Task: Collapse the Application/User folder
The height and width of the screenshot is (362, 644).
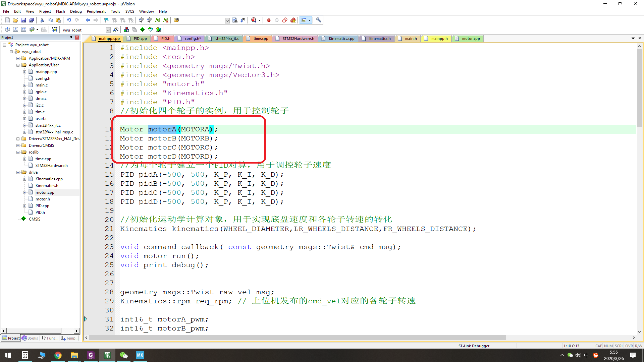Action: point(18,65)
